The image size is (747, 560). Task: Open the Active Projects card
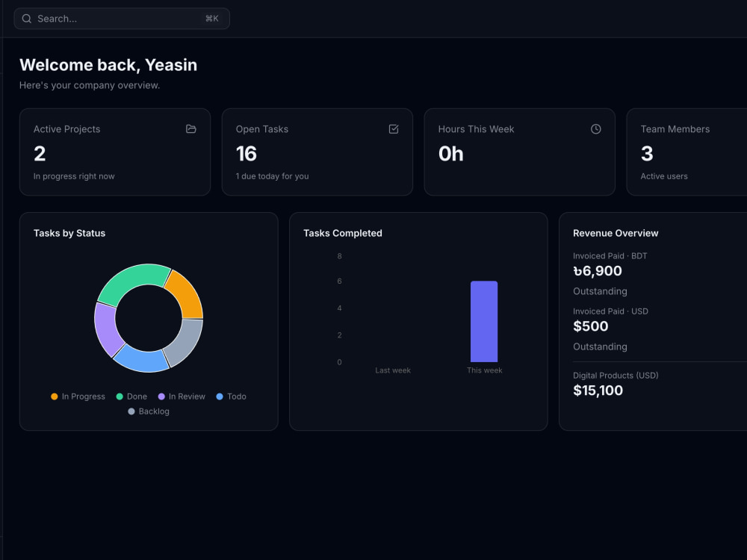(x=115, y=152)
